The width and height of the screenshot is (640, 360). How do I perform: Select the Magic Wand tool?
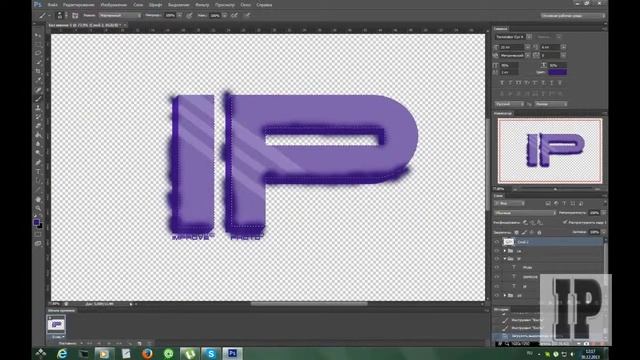point(38,62)
